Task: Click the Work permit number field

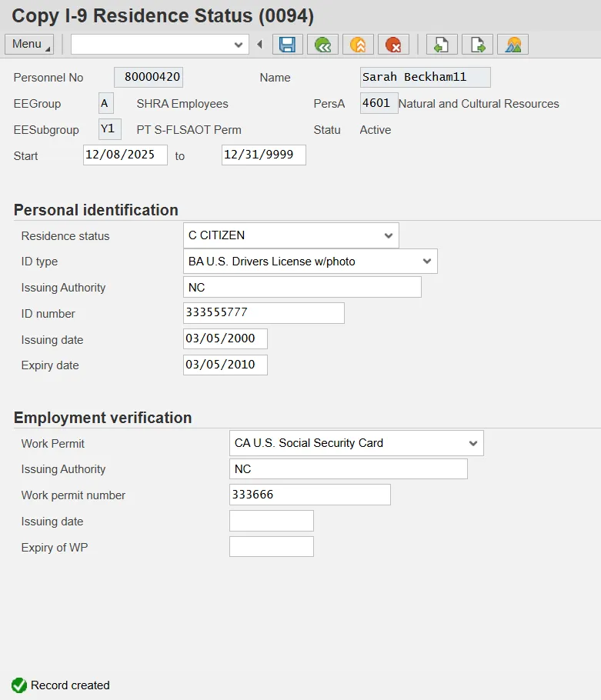Action: click(309, 495)
